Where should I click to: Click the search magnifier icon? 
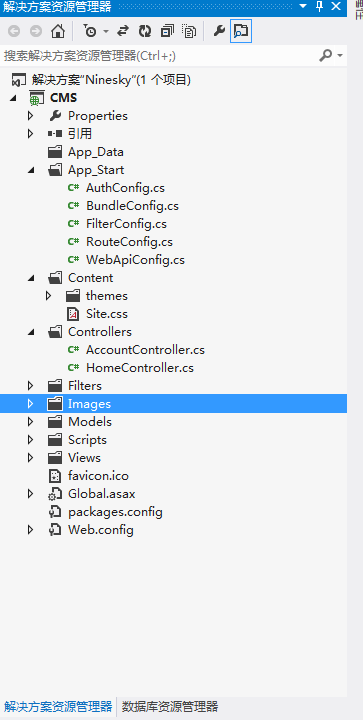coord(325,56)
